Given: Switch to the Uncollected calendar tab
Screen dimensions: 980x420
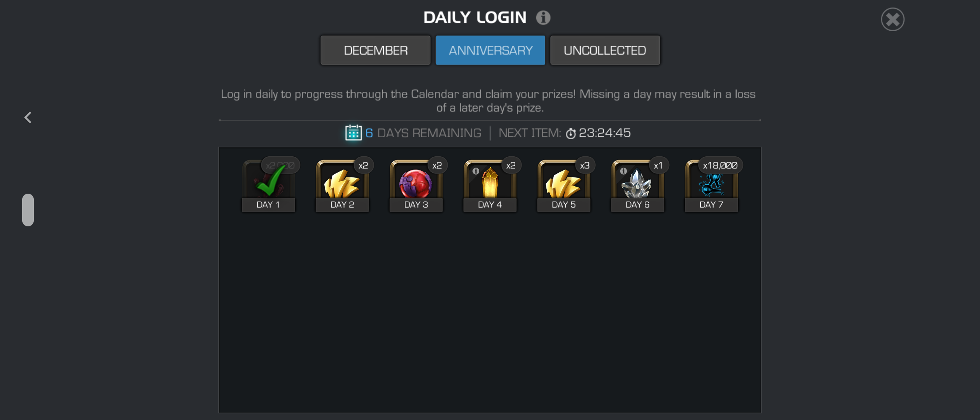Looking at the screenshot, I should point(605,50).
